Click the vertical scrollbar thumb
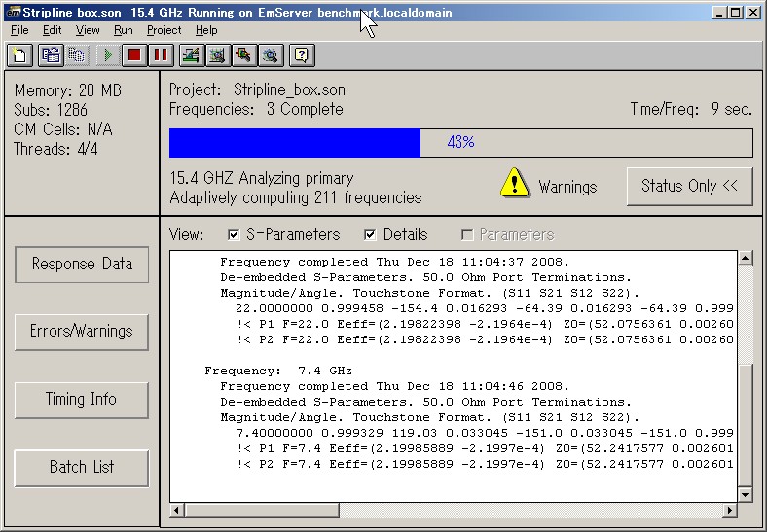 [x=745, y=425]
